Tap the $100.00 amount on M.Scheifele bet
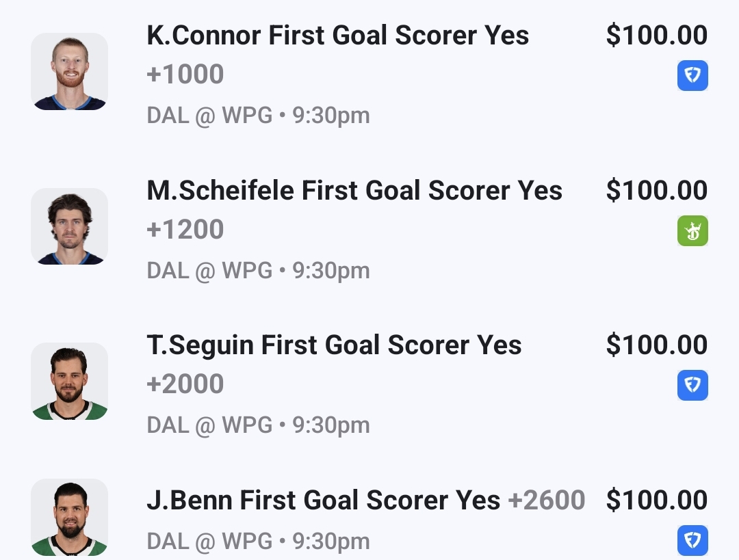Screen dimensions: 739x560 click(656, 191)
